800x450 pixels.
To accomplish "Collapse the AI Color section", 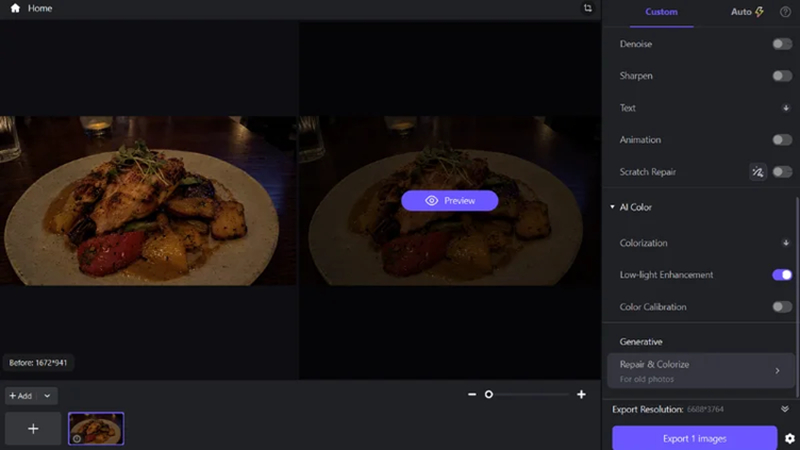I will click(x=612, y=207).
